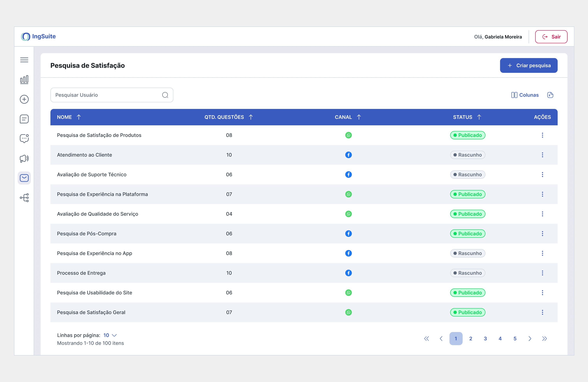
Task: Open actions menu for Processo de Entrega
Action: pyautogui.click(x=542, y=273)
